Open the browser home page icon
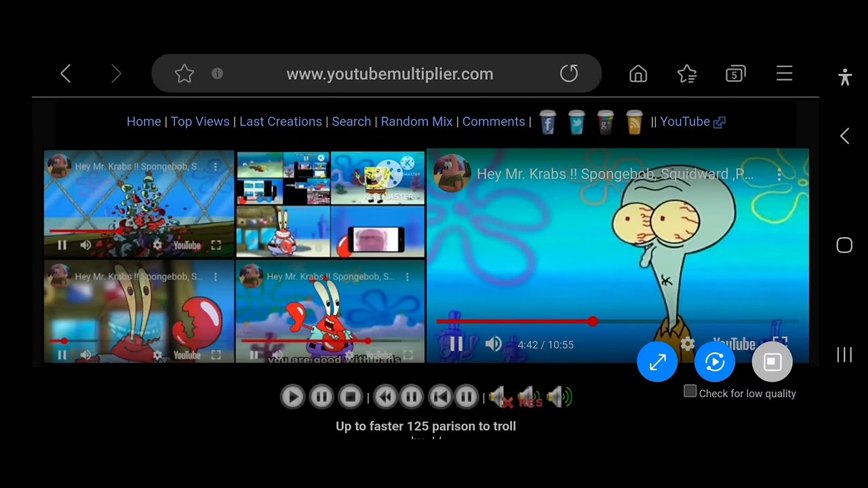The width and height of the screenshot is (868, 488). point(638,73)
